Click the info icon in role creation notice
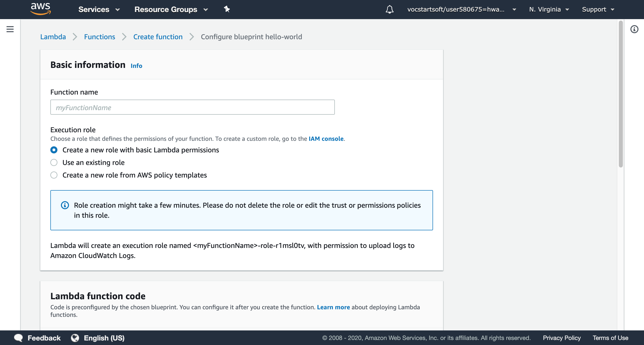 pyautogui.click(x=65, y=205)
